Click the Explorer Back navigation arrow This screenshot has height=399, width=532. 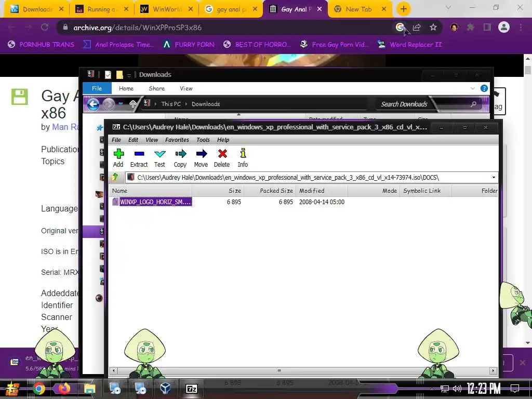[x=94, y=104]
